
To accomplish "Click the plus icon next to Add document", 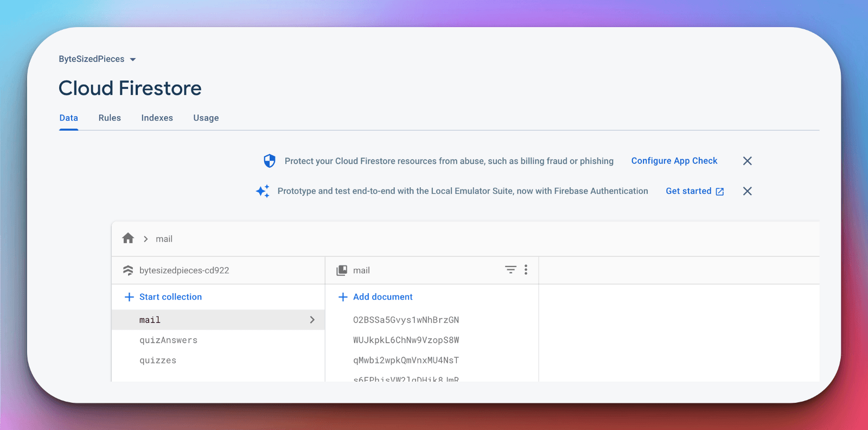I will (343, 296).
